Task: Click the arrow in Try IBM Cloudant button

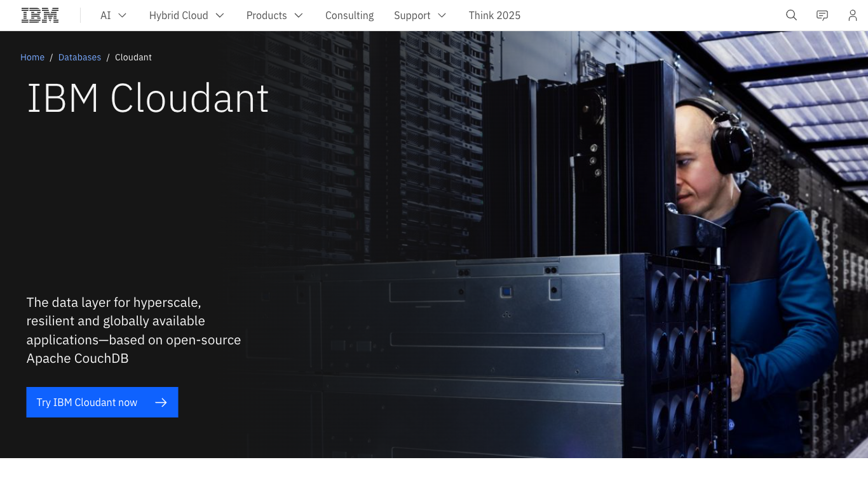Action: tap(161, 402)
